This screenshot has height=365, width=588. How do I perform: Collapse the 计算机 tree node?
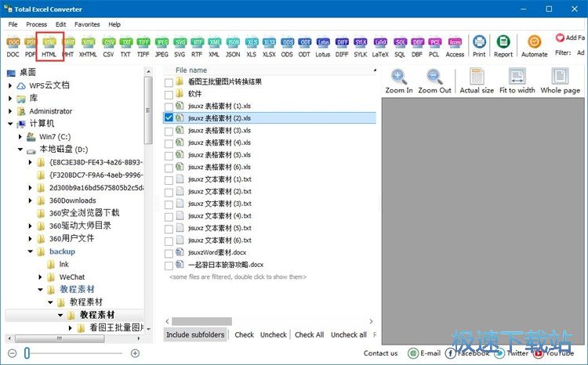coord(10,124)
